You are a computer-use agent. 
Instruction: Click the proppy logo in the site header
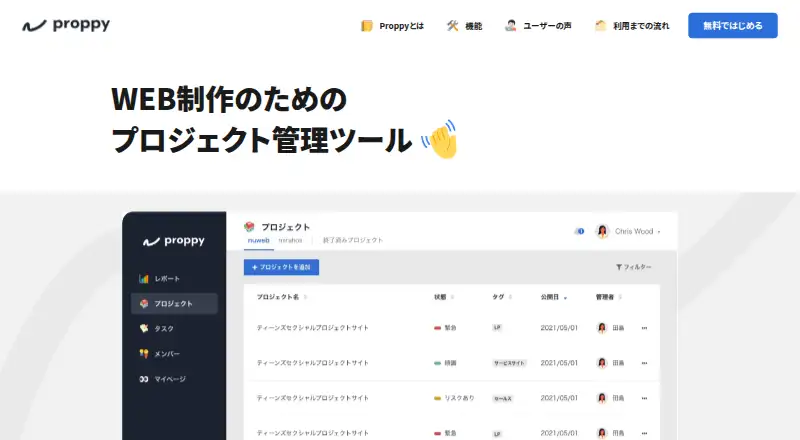[66, 25]
